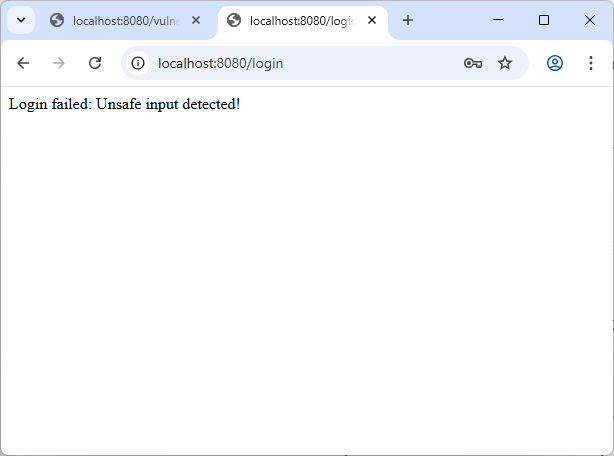614x456 pixels.
Task: Bookmark this page with the star
Action: point(505,63)
